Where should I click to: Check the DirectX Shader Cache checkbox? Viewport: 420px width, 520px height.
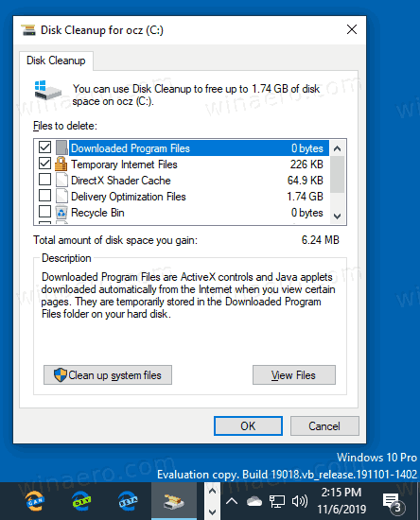pyautogui.click(x=44, y=180)
